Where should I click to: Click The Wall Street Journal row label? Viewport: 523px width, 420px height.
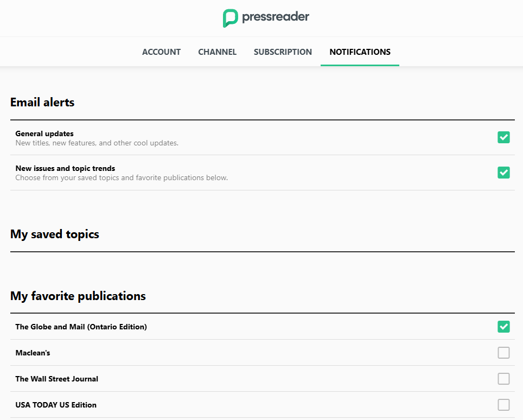click(x=56, y=379)
